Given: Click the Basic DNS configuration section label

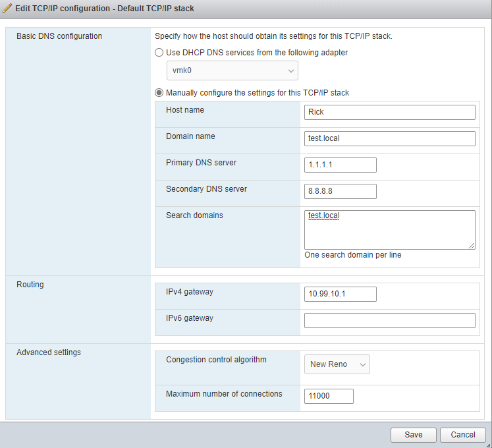Looking at the screenshot, I should pos(59,36).
